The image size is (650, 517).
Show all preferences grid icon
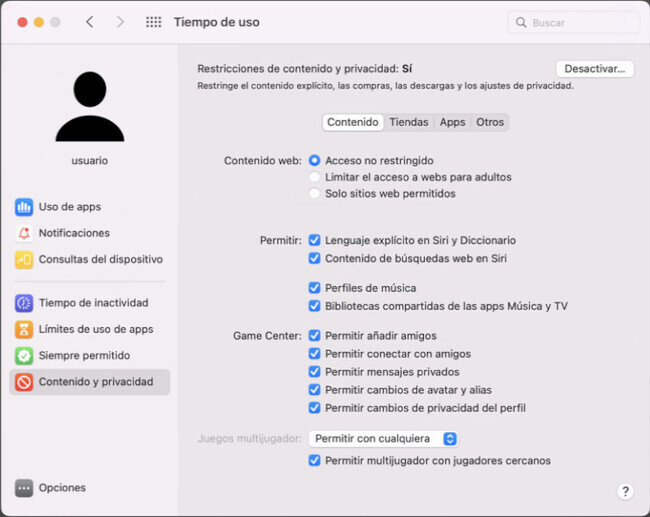[153, 22]
